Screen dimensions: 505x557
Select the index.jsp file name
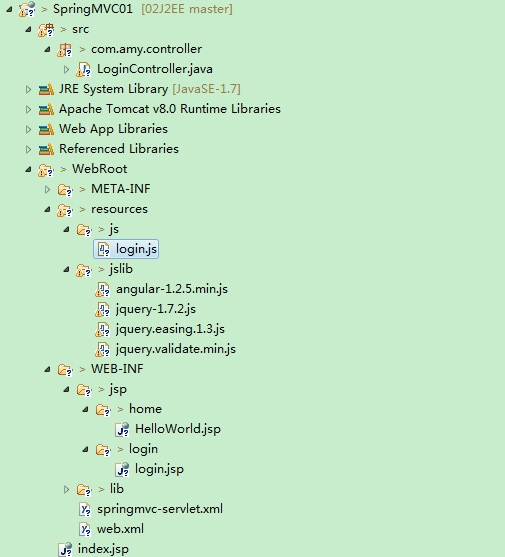click(x=103, y=549)
